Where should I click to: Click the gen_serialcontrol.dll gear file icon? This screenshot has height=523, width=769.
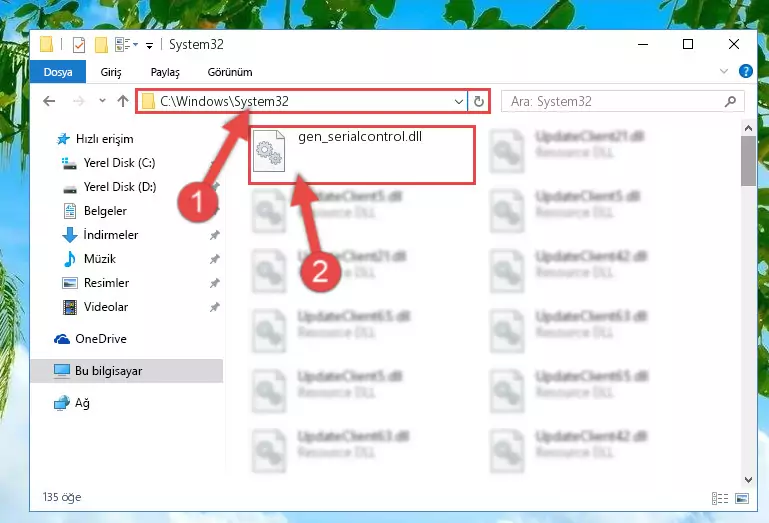click(269, 151)
